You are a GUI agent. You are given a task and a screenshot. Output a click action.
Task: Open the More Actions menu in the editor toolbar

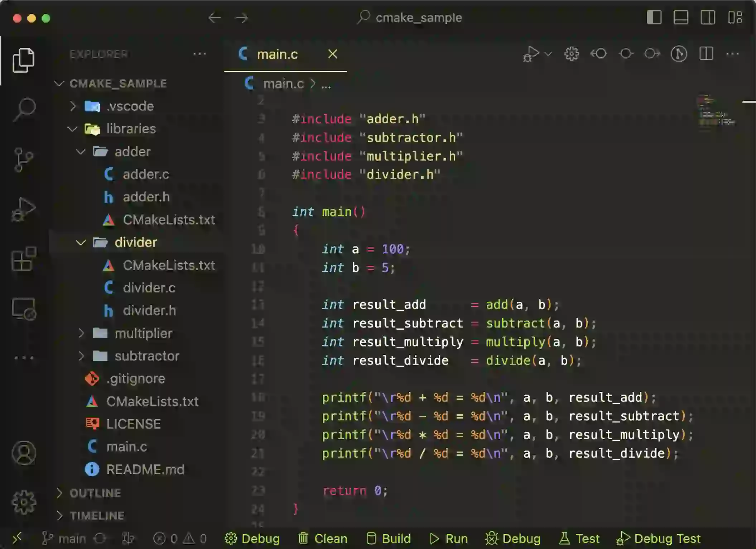pyautogui.click(x=733, y=54)
